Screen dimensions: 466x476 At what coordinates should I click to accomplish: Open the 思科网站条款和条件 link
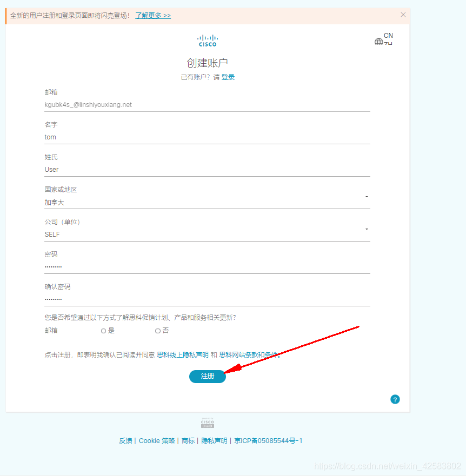tap(249, 355)
